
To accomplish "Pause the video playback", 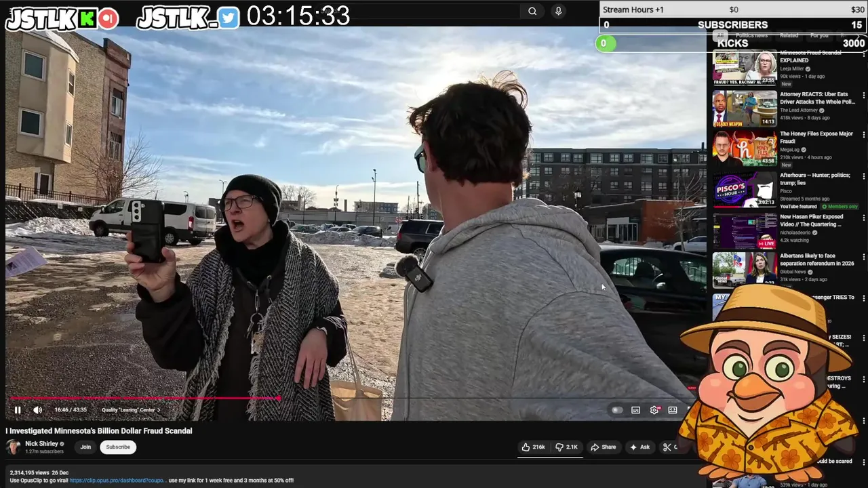I will click(x=18, y=410).
